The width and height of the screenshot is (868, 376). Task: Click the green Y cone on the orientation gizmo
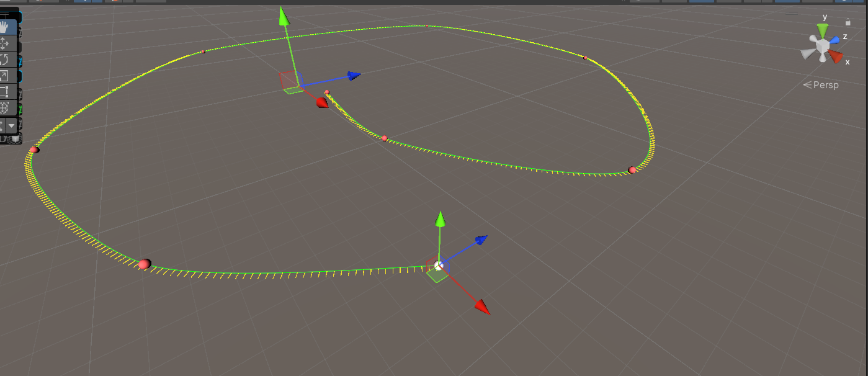pyautogui.click(x=823, y=30)
